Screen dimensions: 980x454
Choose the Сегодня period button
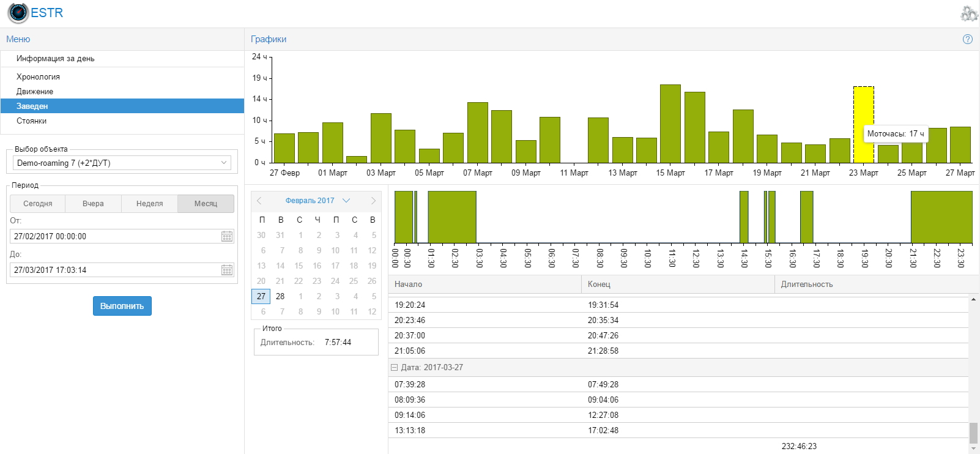tap(38, 204)
